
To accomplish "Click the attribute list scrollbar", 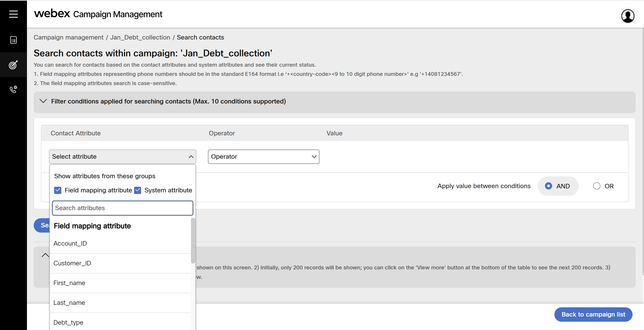I will click(x=193, y=240).
